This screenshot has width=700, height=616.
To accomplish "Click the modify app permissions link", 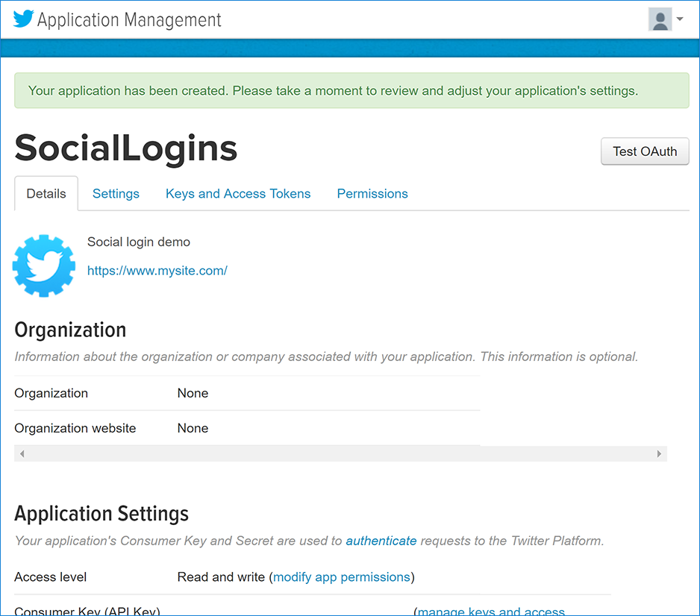I will (x=342, y=576).
